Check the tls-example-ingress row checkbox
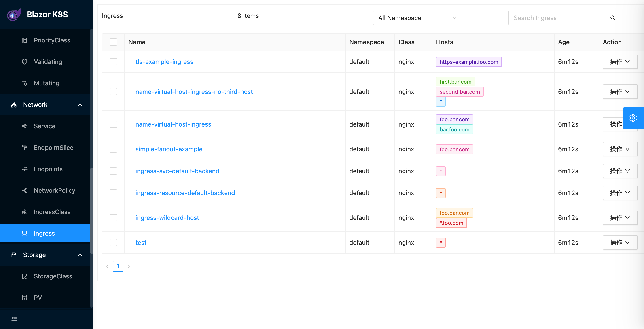 113,62
